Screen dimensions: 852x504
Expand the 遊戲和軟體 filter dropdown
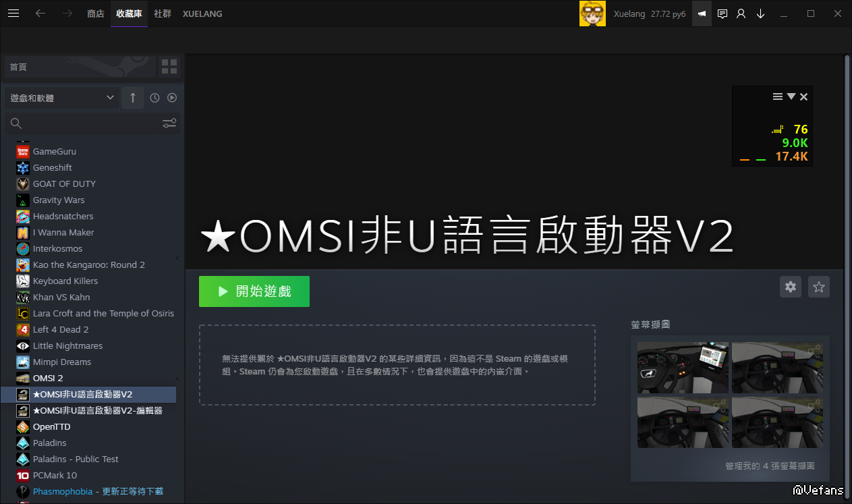(62, 98)
